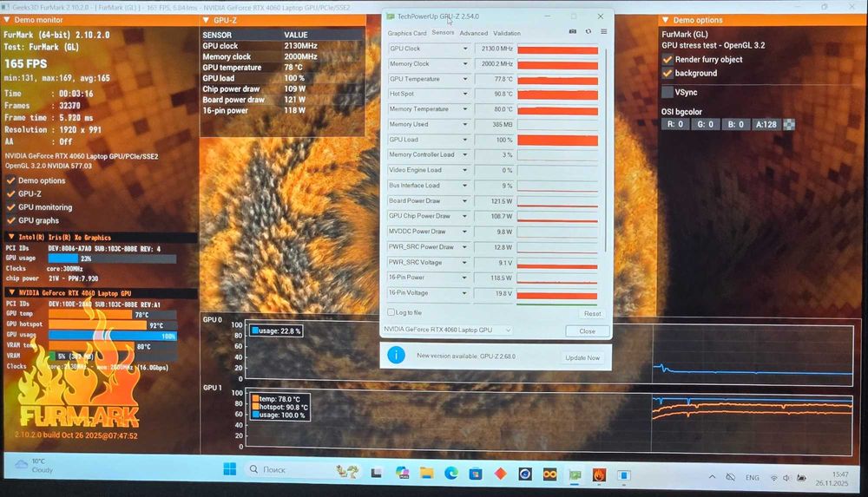Screen dimensions: 868x497
Task: Open the weather widget showing Cloudy
Action: [33, 465]
